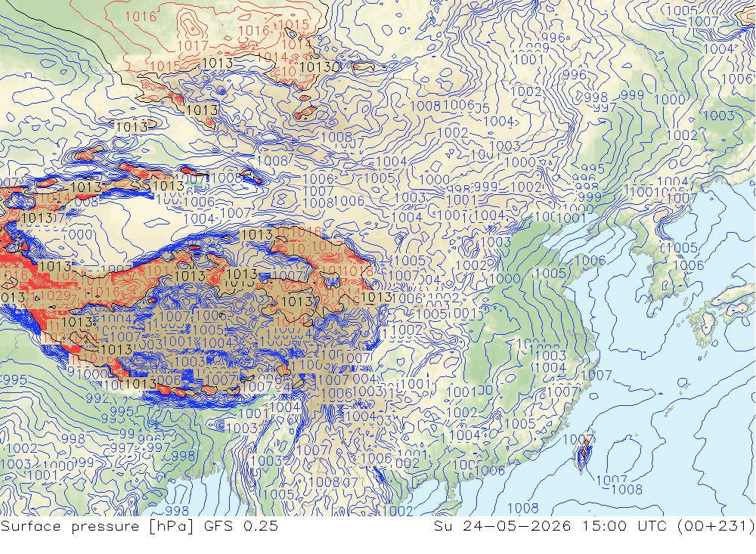The height and width of the screenshot is (554, 756).
Task: Click the 'Surface pressure [hPa]' caption text
Action: 97,526
